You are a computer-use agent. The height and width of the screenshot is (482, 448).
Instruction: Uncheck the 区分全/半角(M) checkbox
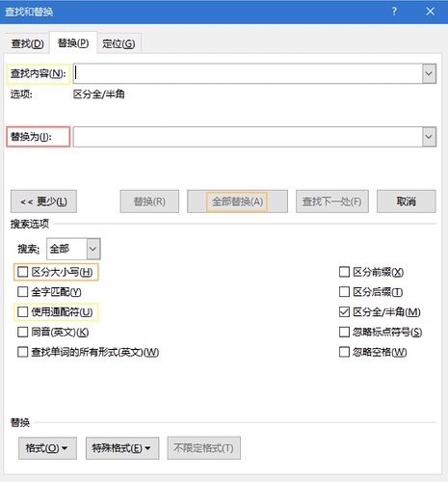pyautogui.click(x=344, y=311)
